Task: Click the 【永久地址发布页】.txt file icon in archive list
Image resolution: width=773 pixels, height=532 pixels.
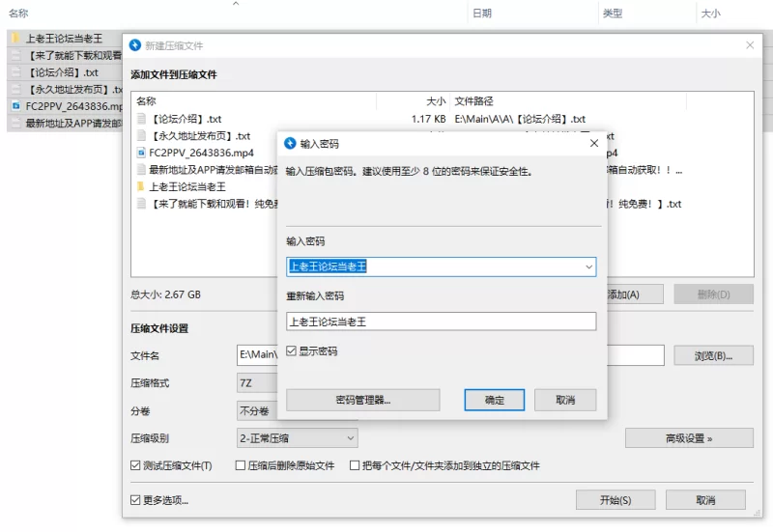Action: point(141,135)
